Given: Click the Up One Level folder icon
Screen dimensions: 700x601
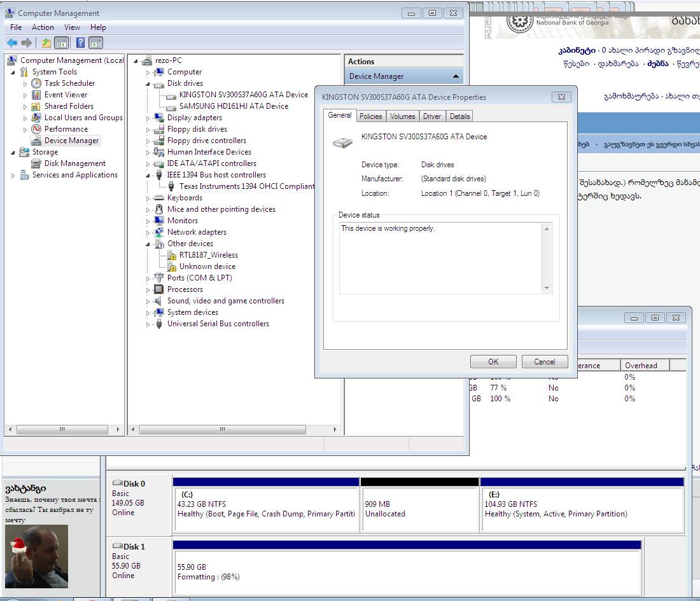Looking at the screenshot, I should tap(46, 43).
